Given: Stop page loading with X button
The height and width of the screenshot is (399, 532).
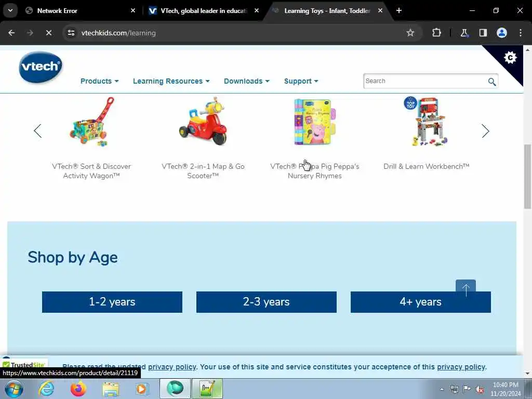Looking at the screenshot, I should coord(48,33).
